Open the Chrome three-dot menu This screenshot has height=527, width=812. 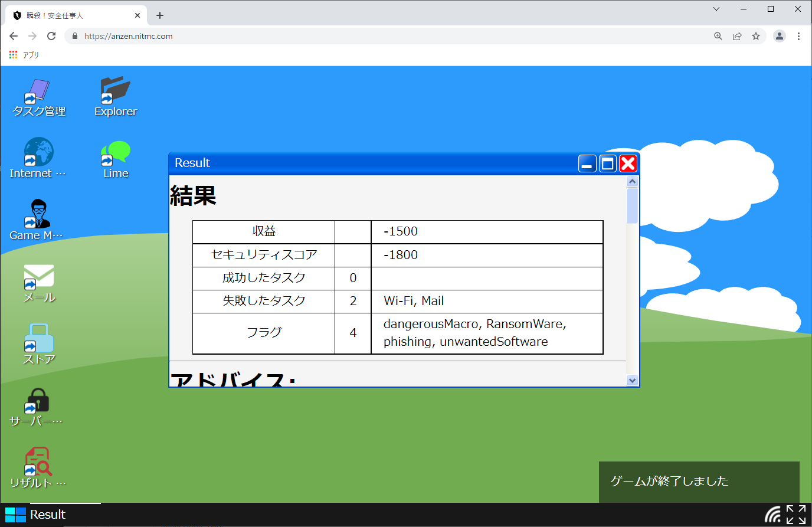click(x=798, y=36)
